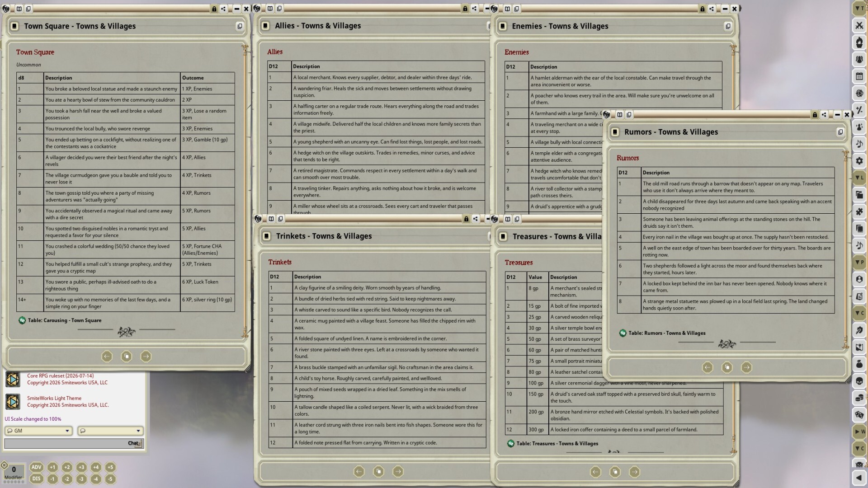Click the Allies window title bar text

pos(318,26)
